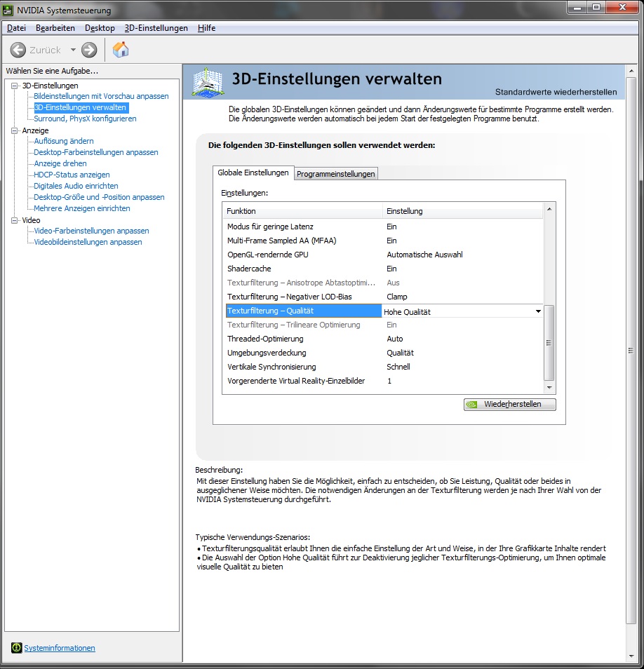Screen dimensions: 644x669
Task: Click the Clamp setting value
Action: point(397,297)
